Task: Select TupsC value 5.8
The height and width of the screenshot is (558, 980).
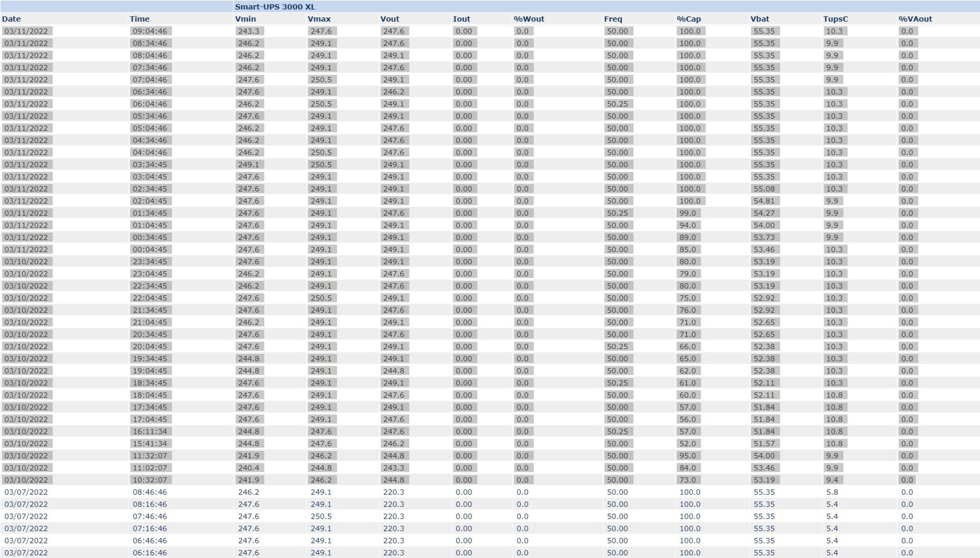Action: [832, 492]
